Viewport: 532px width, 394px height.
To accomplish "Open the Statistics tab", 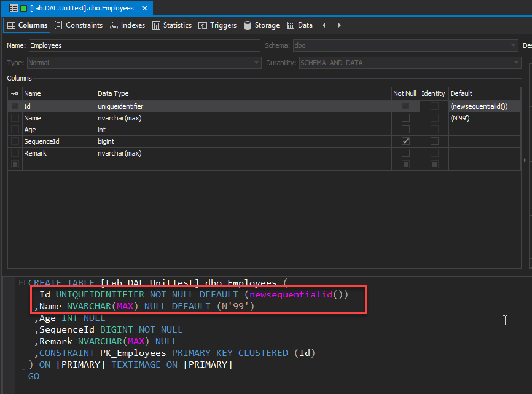I will (x=172, y=25).
